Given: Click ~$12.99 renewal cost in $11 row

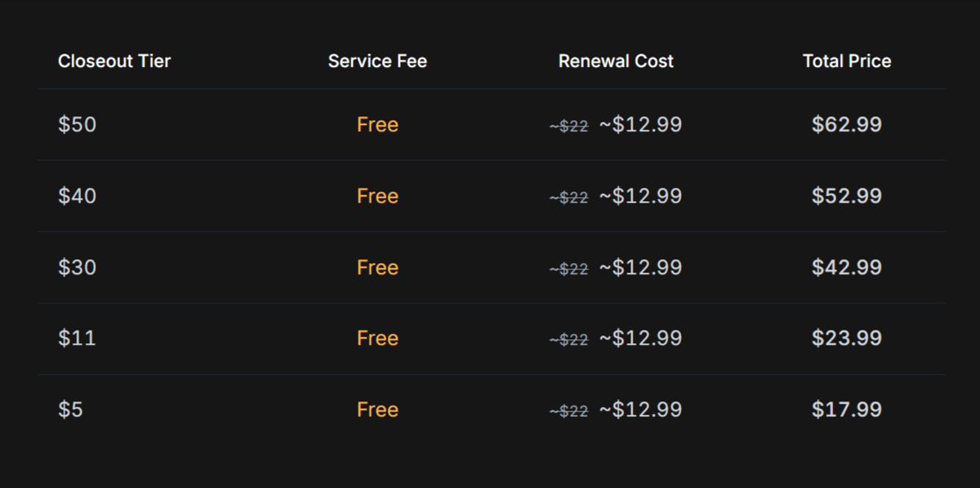Looking at the screenshot, I should tap(640, 339).
